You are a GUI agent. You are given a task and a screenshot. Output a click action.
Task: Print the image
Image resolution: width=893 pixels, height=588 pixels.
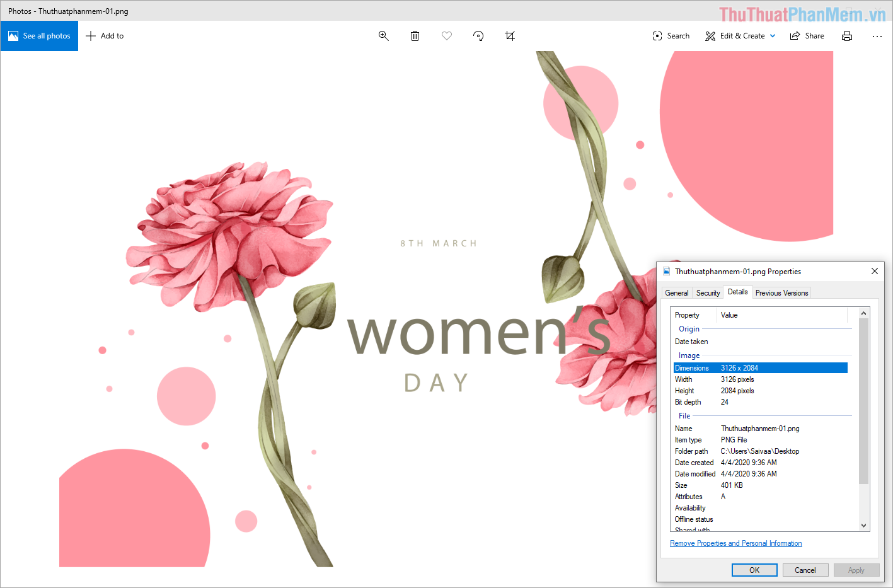847,36
